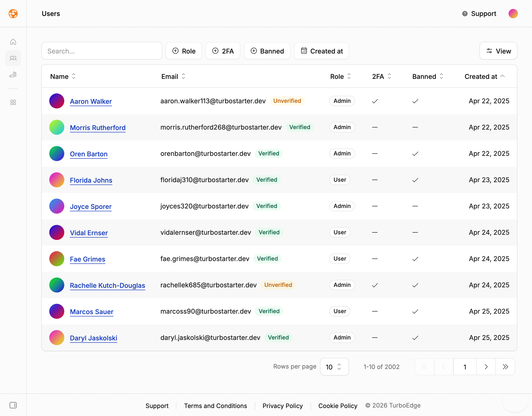This screenshot has height=416, width=532.
Task: Sort by the Email column
Action: 173,77
